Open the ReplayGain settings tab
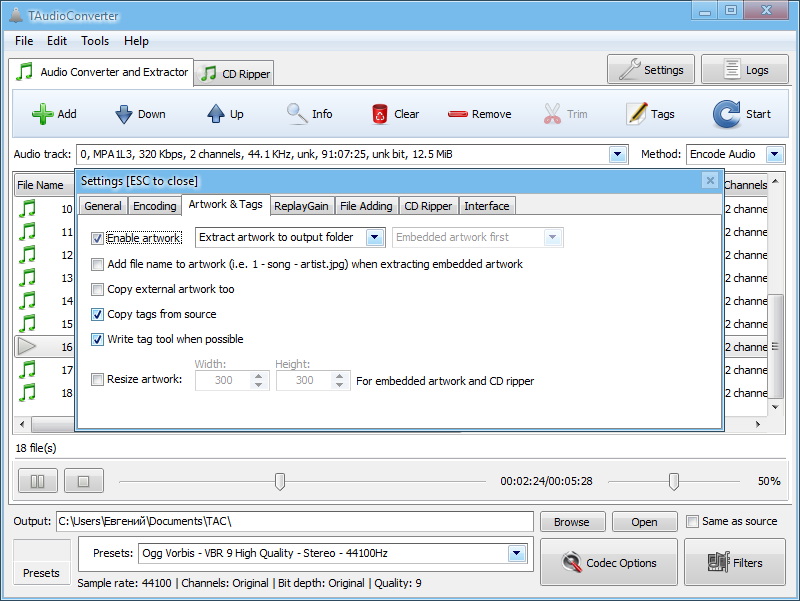800x601 pixels. [301, 206]
